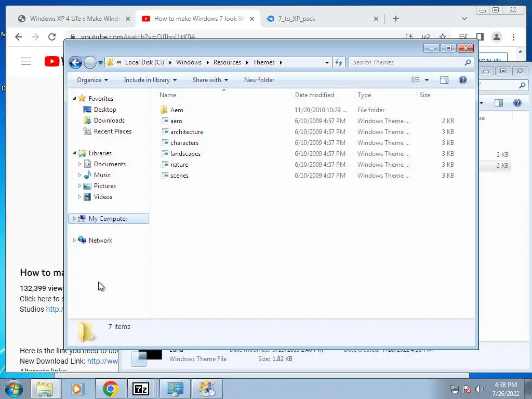Toggle the preview pane icon
This screenshot has width=532, height=399.
coord(444,80)
